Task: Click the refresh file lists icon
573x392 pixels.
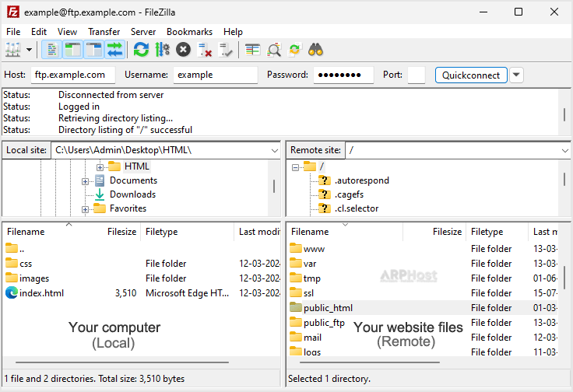Action: click(141, 50)
